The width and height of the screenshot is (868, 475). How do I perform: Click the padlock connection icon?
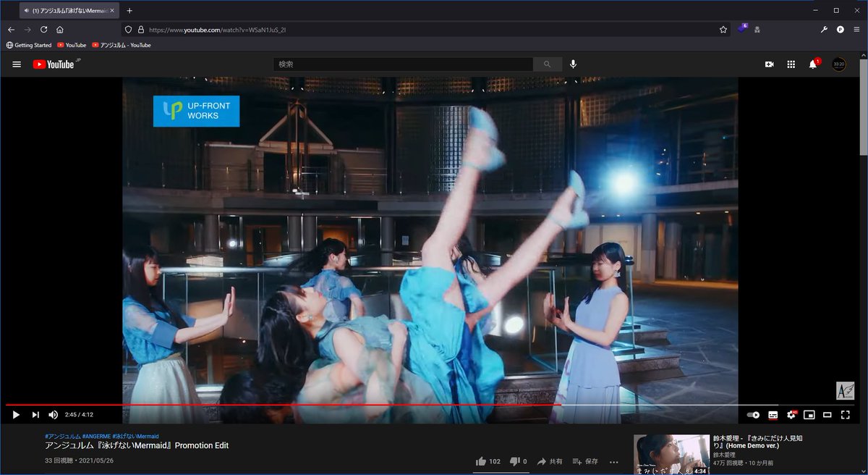click(140, 30)
